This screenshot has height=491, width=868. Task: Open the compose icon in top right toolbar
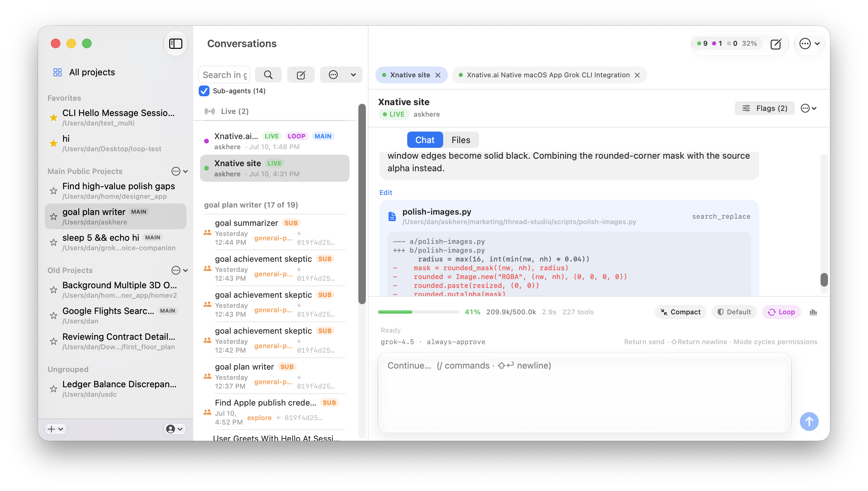click(x=776, y=43)
